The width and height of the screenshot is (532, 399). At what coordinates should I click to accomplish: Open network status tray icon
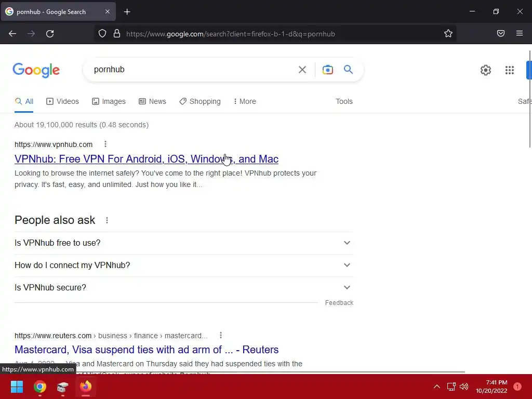pos(451,387)
